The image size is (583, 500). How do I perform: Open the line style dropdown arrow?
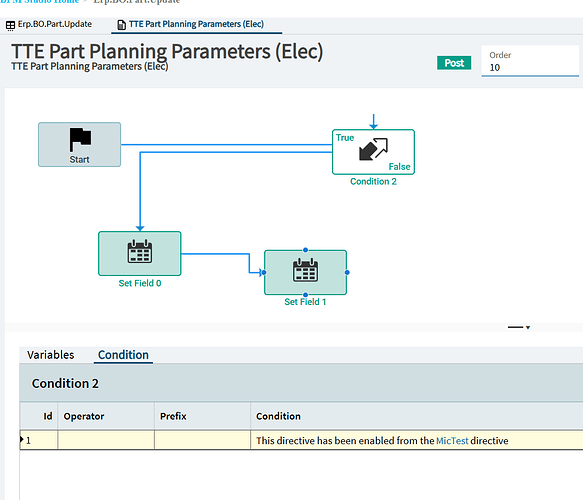528,328
